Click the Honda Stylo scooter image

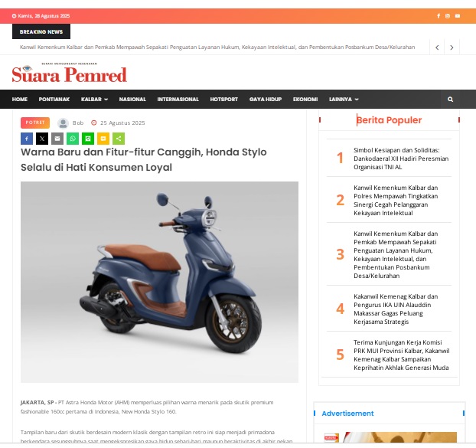[x=159, y=282]
